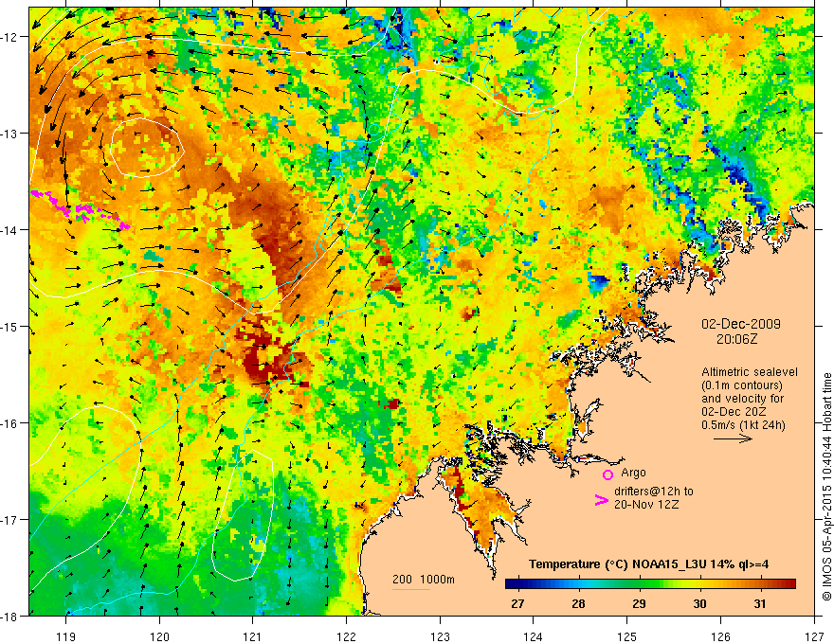The height and width of the screenshot is (644, 834).
Task: Click the 'and velocity for' legend text
Action: (x=742, y=399)
